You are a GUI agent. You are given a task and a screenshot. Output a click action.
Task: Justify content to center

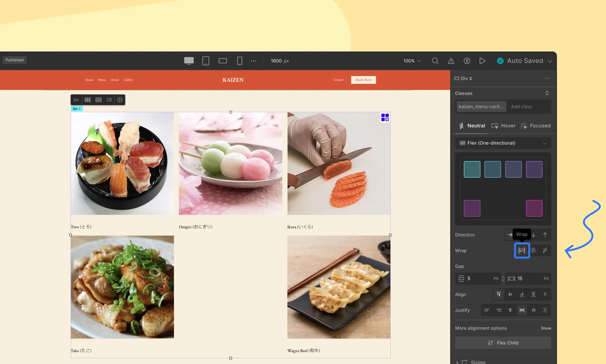510,310
